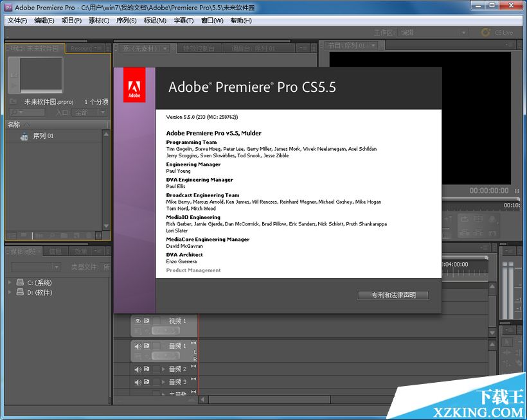Click the timeline horizontal scroll-left arrow

click(202, 399)
